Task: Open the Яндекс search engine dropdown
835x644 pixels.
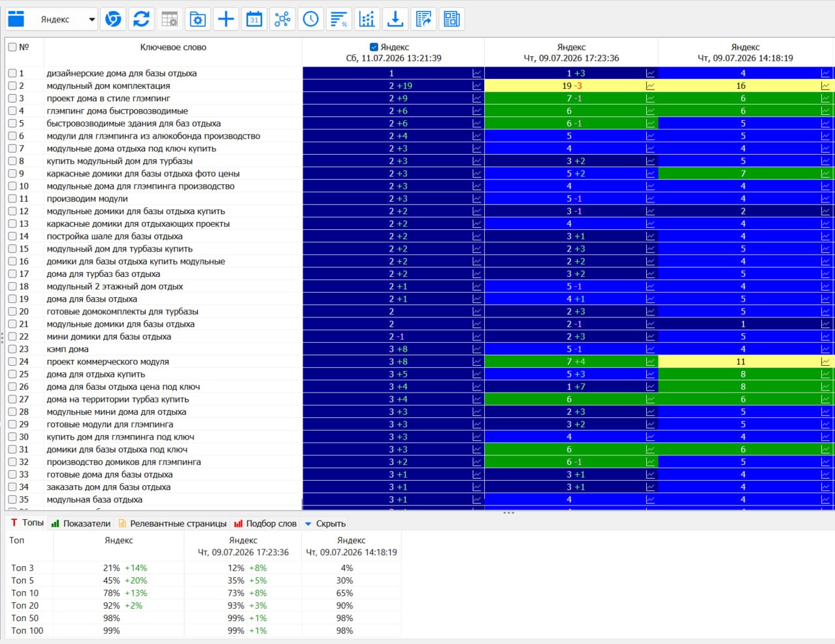Action: click(52, 19)
